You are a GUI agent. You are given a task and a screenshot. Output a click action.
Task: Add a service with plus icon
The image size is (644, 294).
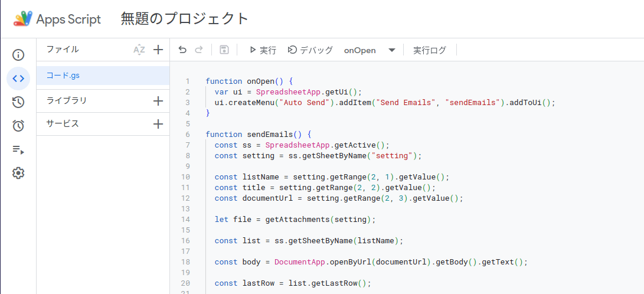(158, 124)
